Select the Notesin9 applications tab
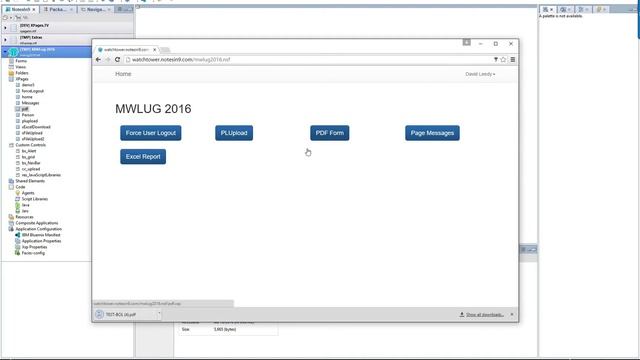Screen dimensions: 640x360 click(20, 9)
